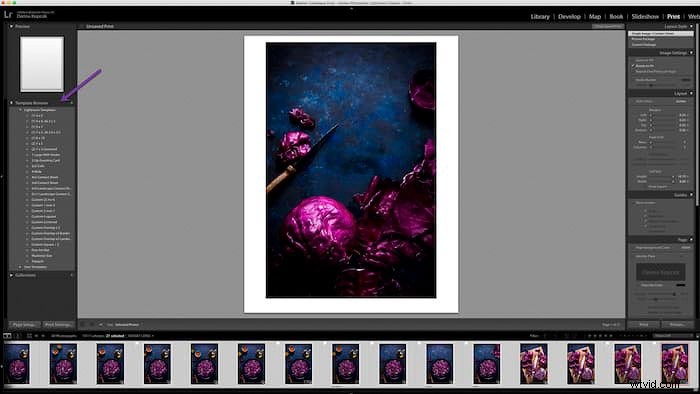Screen dimensions: 700x394
Task: Open the Slideshow module
Action: click(645, 17)
